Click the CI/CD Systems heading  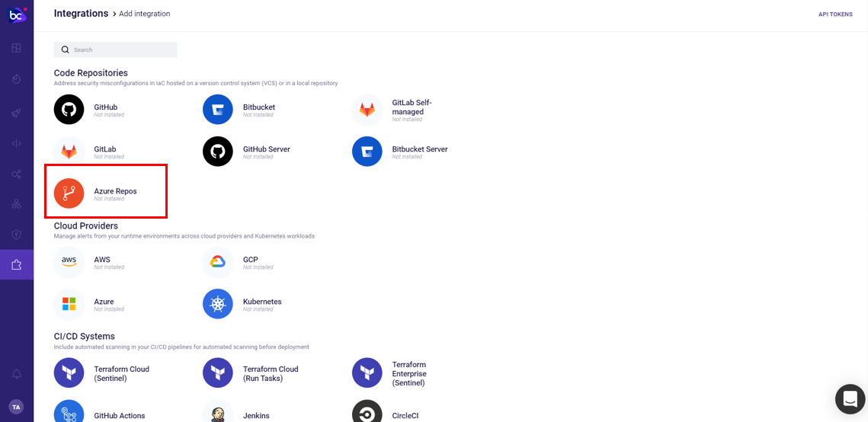84,336
